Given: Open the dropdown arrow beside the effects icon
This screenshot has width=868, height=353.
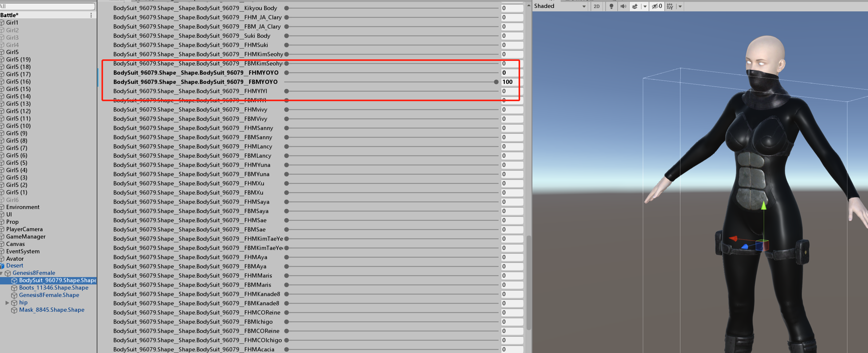Looking at the screenshot, I should [x=645, y=6].
